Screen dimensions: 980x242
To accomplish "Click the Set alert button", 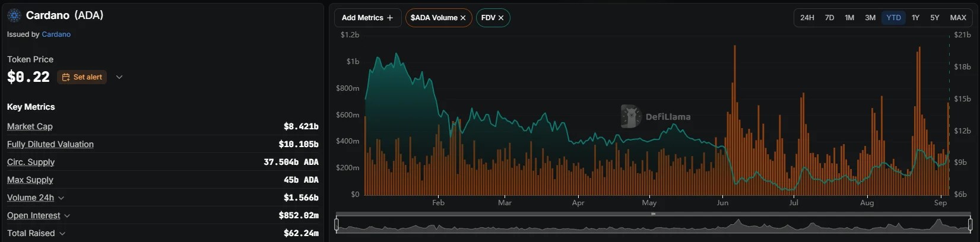I will pos(82,77).
